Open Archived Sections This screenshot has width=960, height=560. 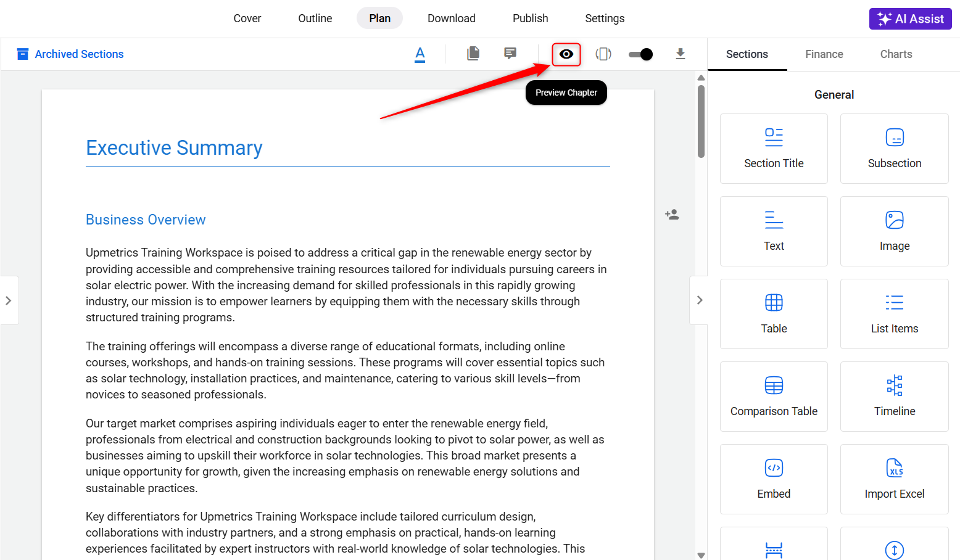[70, 54]
